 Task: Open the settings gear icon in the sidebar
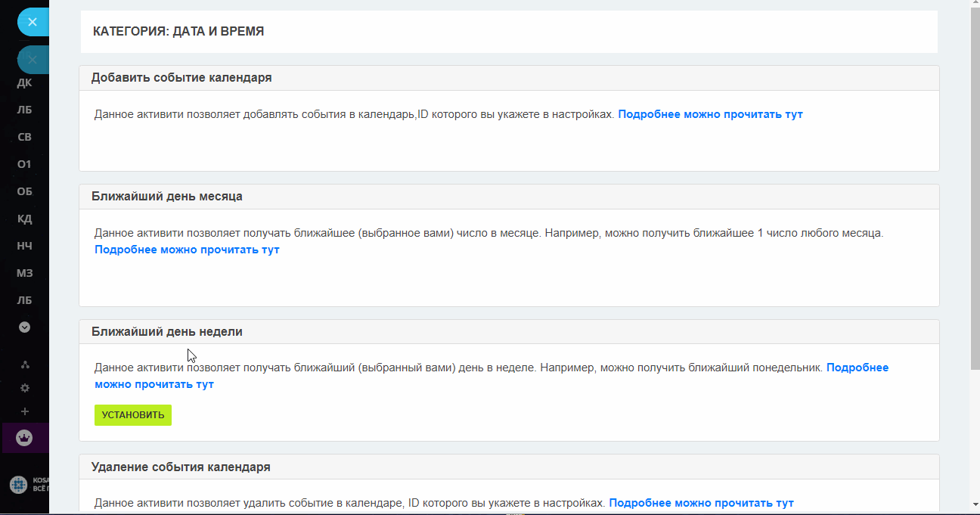pos(25,388)
